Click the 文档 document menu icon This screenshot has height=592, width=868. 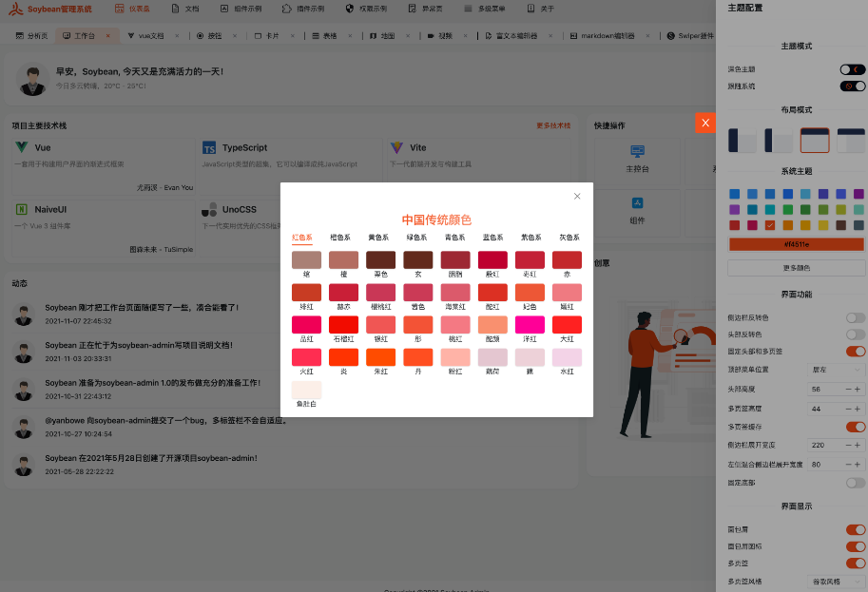176,9
